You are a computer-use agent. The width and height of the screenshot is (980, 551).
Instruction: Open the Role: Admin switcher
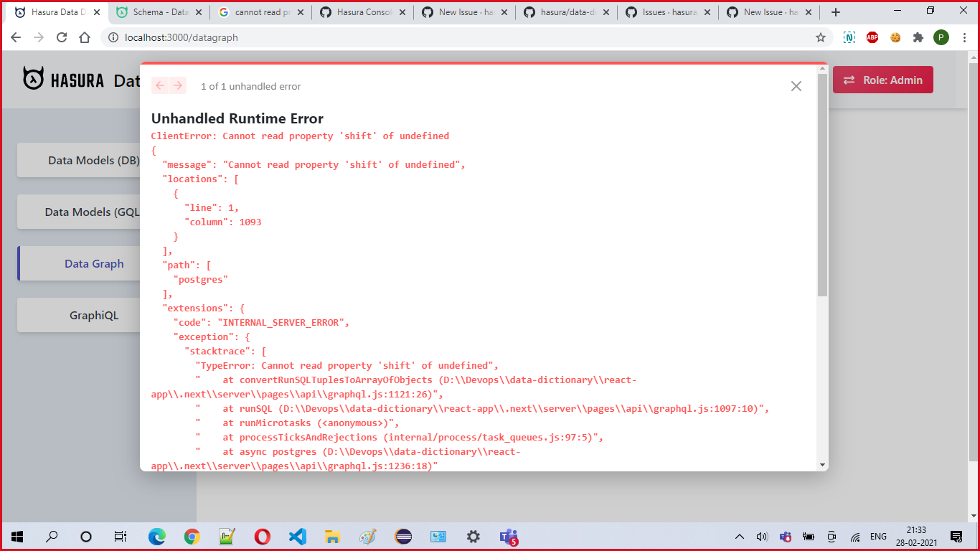[883, 80]
